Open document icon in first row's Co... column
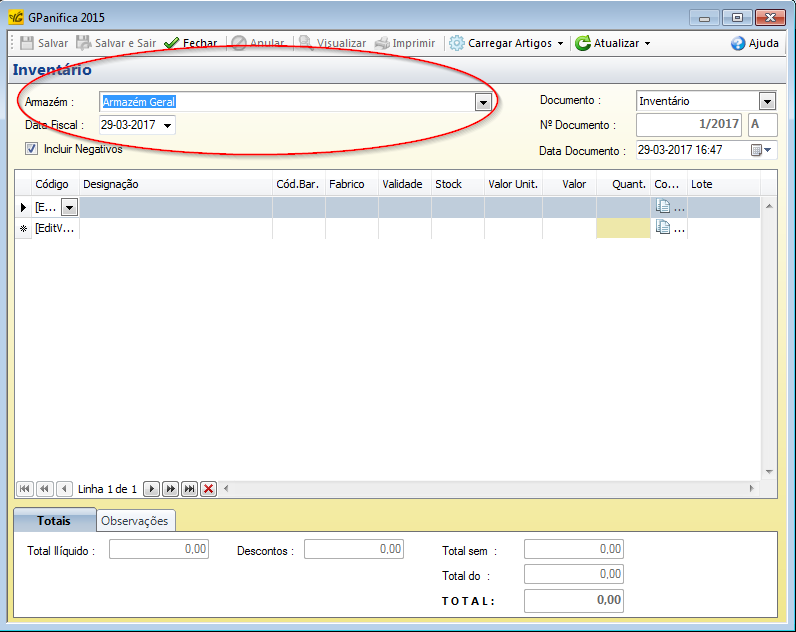 click(663, 207)
